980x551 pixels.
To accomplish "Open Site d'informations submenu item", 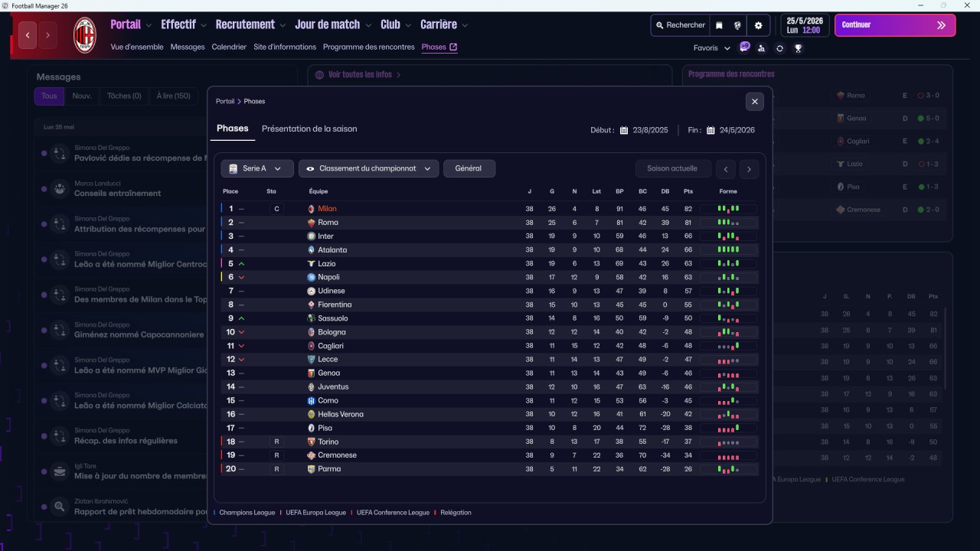I will click(285, 47).
